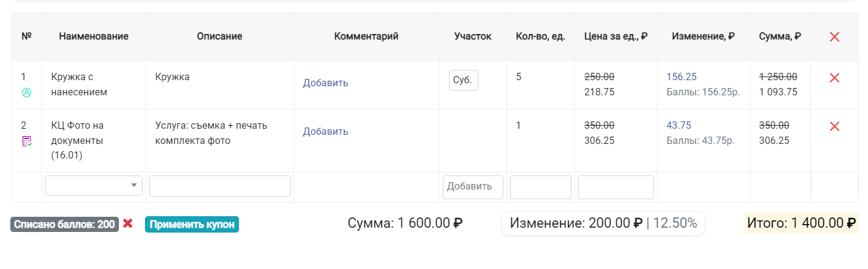Remove written-off points with red cross
The width and height of the screenshot is (868, 269).
tap(127, 223)
